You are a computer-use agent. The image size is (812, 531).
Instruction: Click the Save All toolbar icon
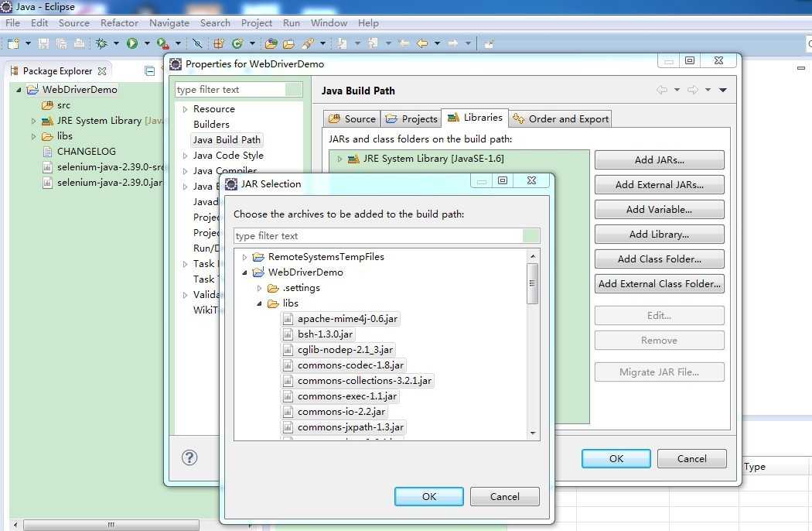click(x=62, y=43)
